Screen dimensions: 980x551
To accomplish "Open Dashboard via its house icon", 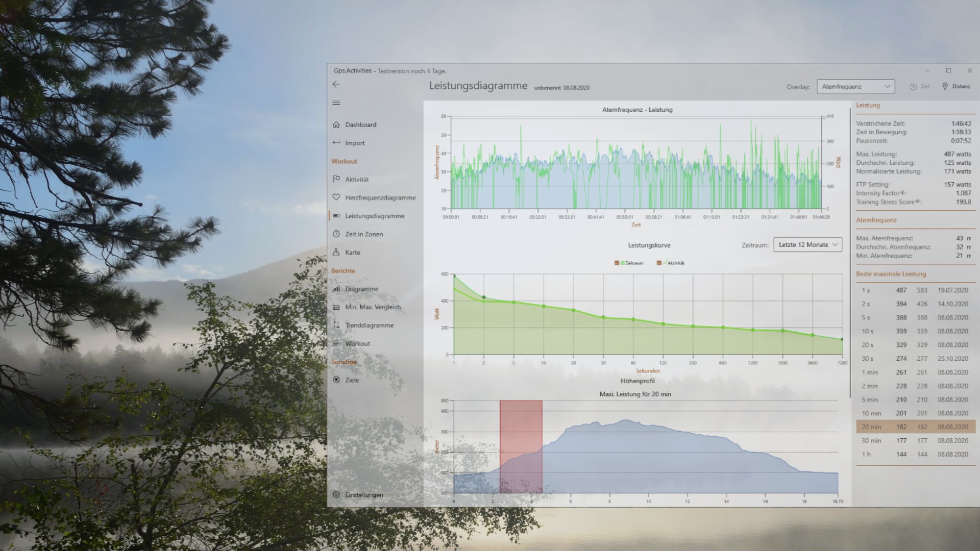I will tap(336, 124).
